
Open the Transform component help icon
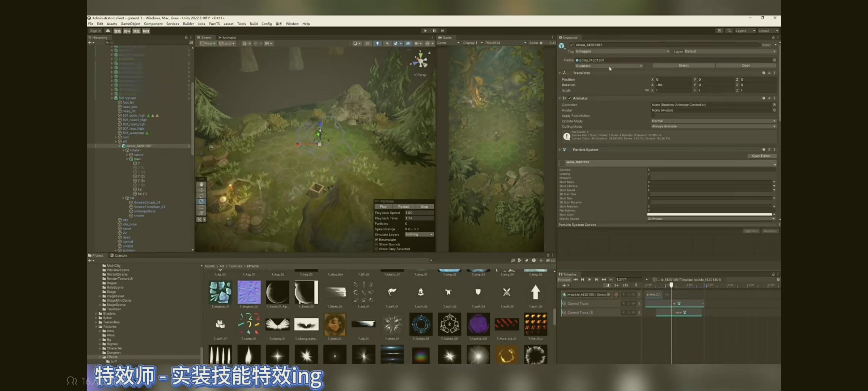point(763,73)
